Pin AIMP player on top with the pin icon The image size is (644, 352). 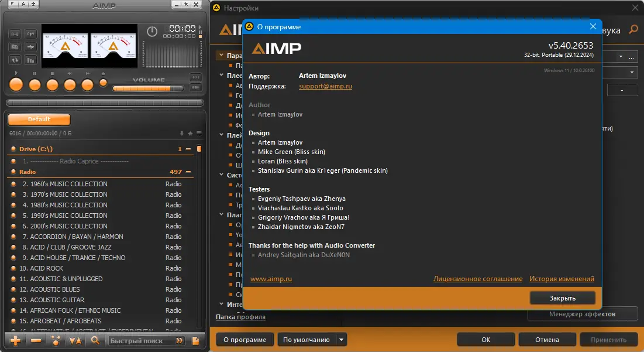(x=186, y=5)
